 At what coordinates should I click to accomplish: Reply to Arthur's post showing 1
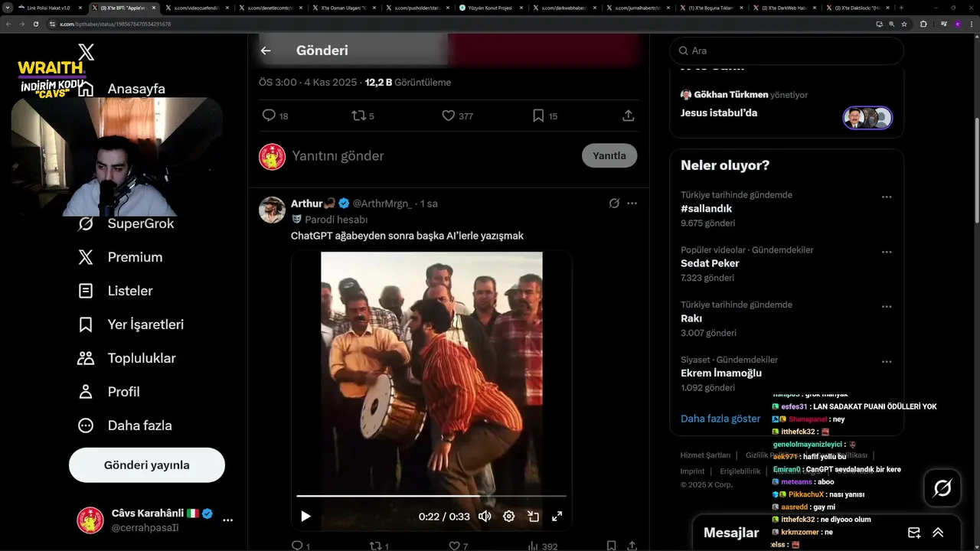point(298,546)
